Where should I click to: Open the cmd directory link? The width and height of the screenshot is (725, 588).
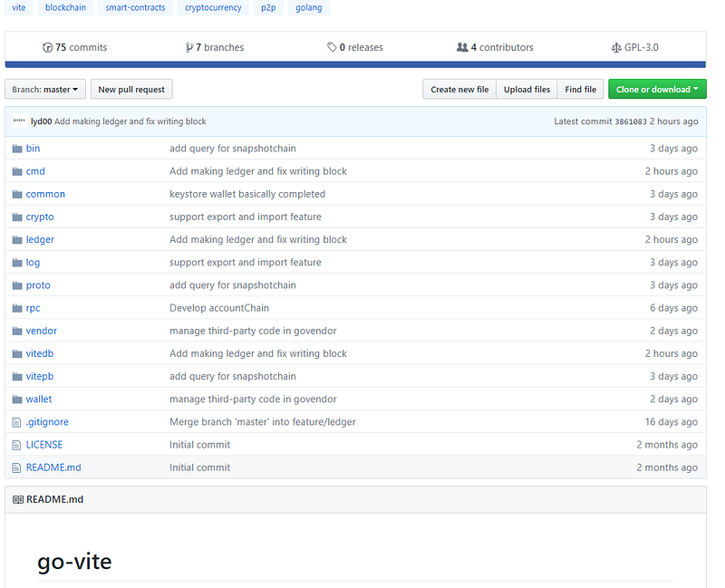(35, 171)
